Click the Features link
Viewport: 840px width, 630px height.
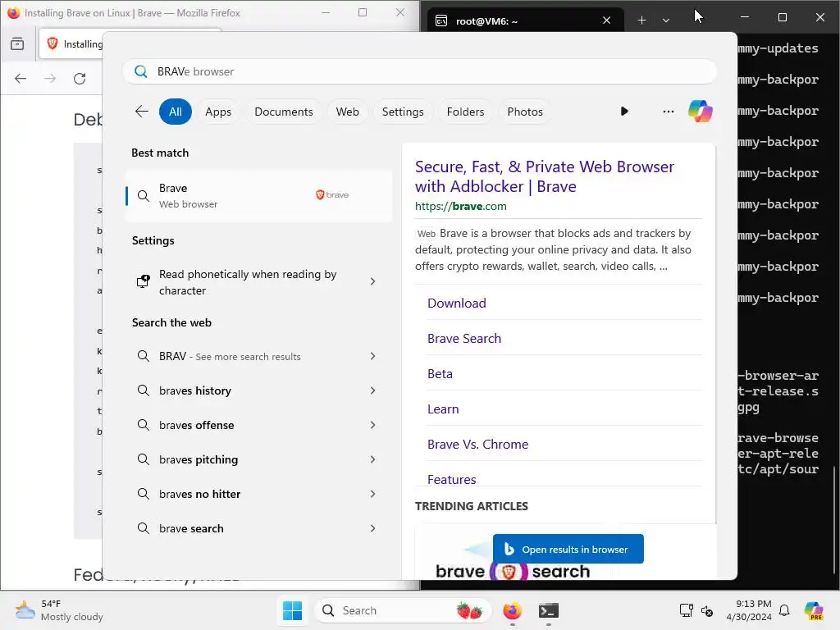(x=452, y=479)
